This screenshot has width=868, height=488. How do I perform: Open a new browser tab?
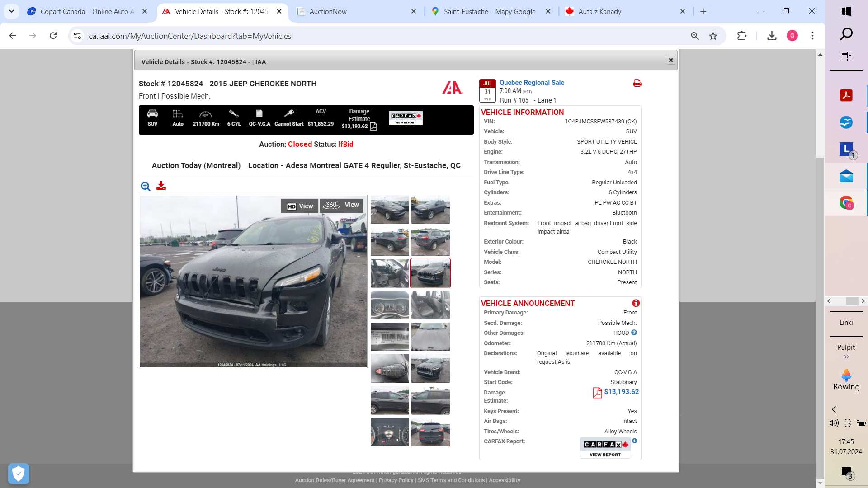[x=703, y=12]
